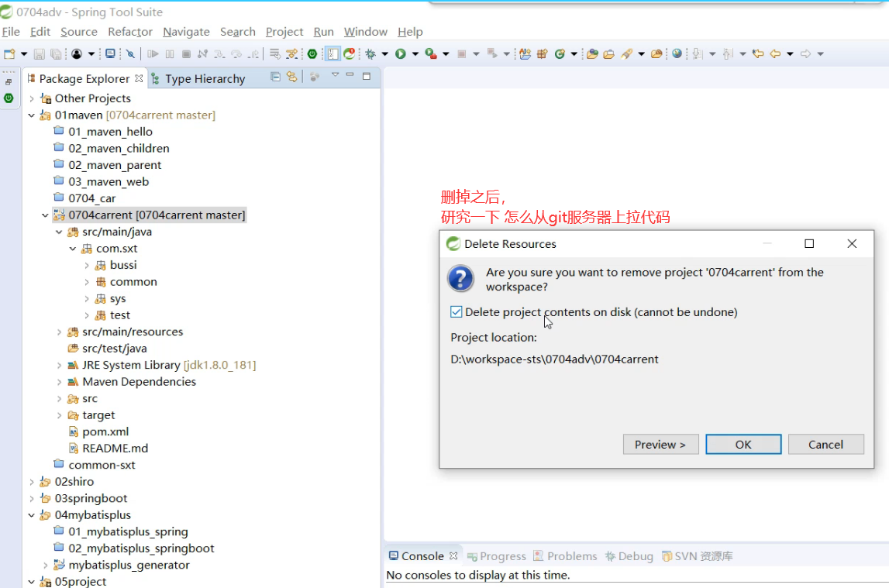The height and width of the screenshot is (588, 889).
Task: Click the Spring Boot relaunch icon with red badge
Action: pyautogui.click(x=350, y=53)
